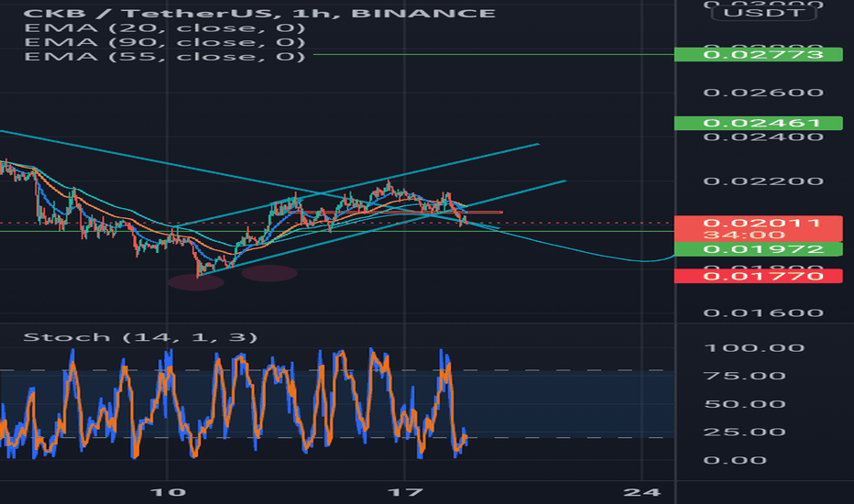Click date label 17 on time axis
The width and height of the screenshot is (854, 504).
click(405, 493)
